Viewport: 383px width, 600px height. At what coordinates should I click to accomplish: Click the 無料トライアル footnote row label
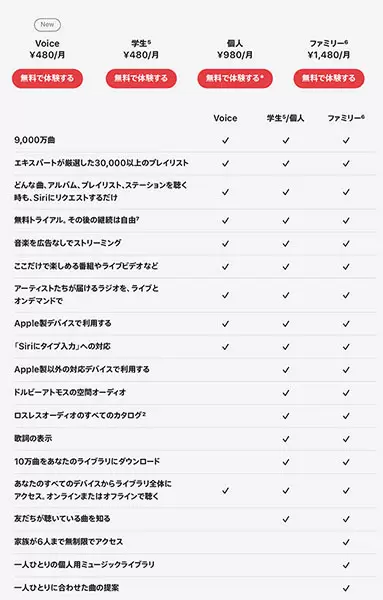[x=77, y=220]
